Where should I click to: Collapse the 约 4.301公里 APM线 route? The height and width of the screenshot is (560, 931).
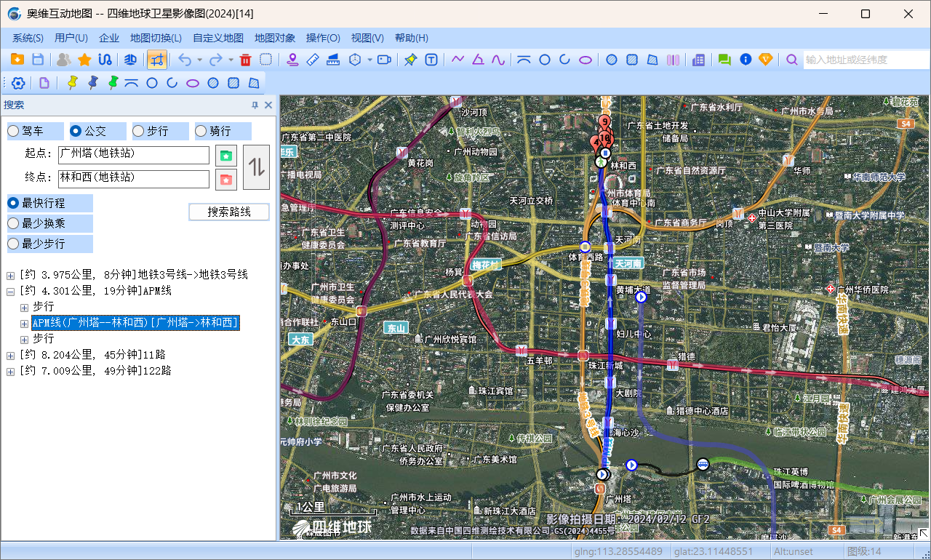click(10, 291)
